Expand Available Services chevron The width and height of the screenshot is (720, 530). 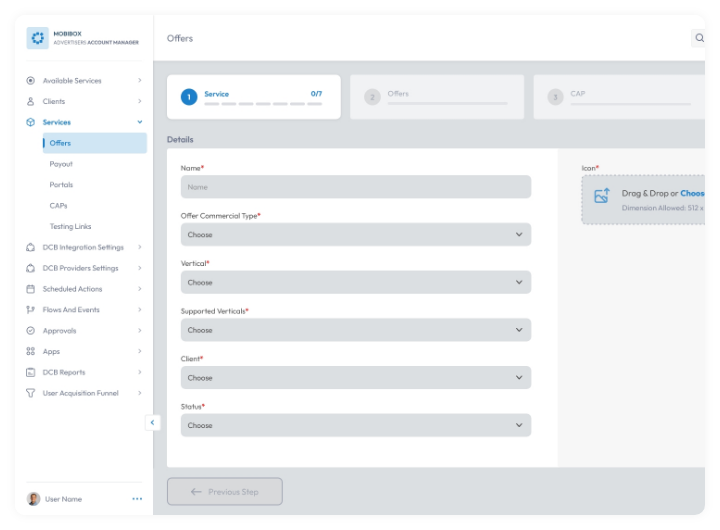(140, 80)
